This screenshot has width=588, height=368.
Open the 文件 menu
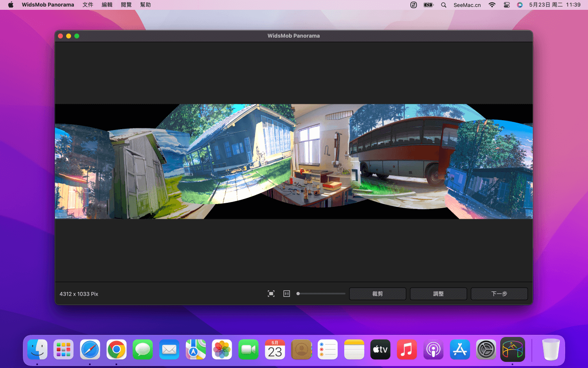click(x=88, y=5)
